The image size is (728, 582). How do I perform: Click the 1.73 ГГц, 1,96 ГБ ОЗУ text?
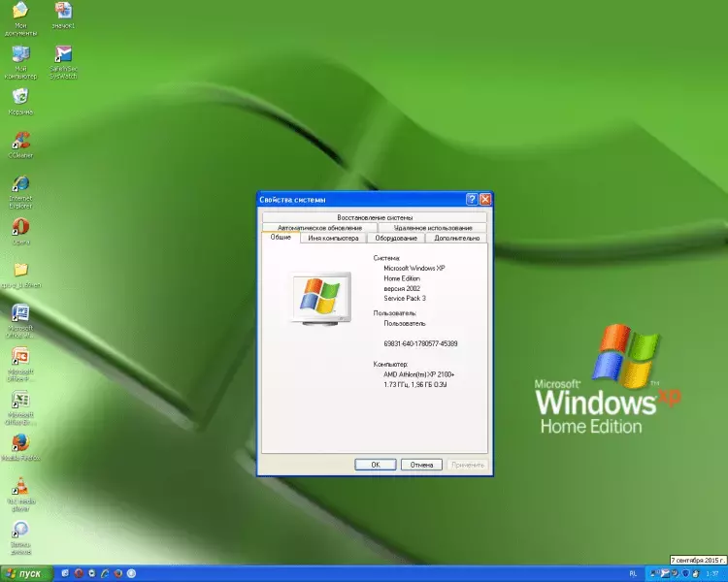pos(415,385)
